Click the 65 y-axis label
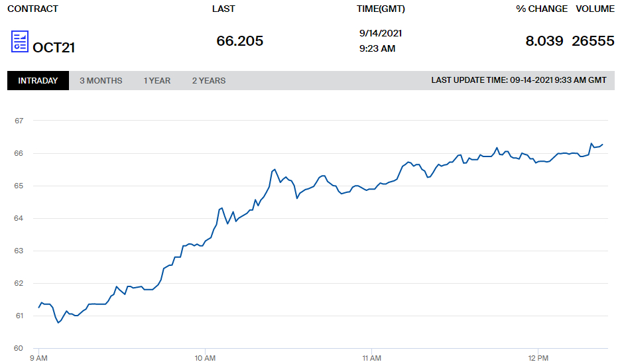622x364 pixels. tap(19, 186)
